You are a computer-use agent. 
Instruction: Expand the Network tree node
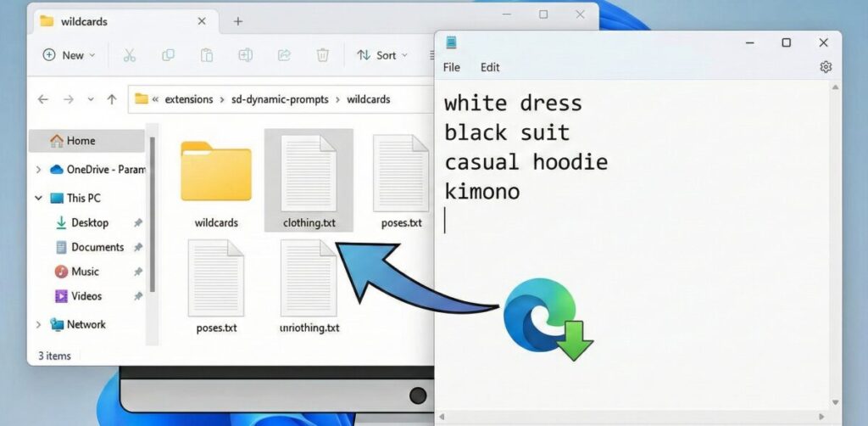coord(39,324)
